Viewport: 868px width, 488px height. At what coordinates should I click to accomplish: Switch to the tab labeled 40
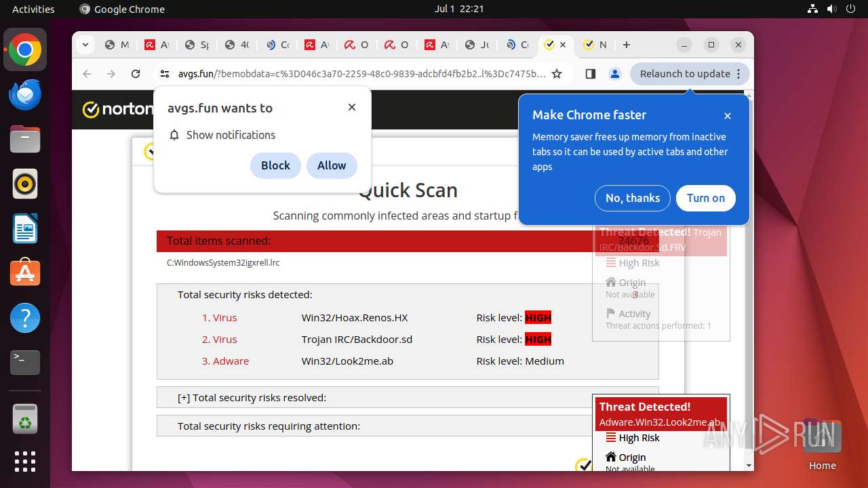point(237,45)
